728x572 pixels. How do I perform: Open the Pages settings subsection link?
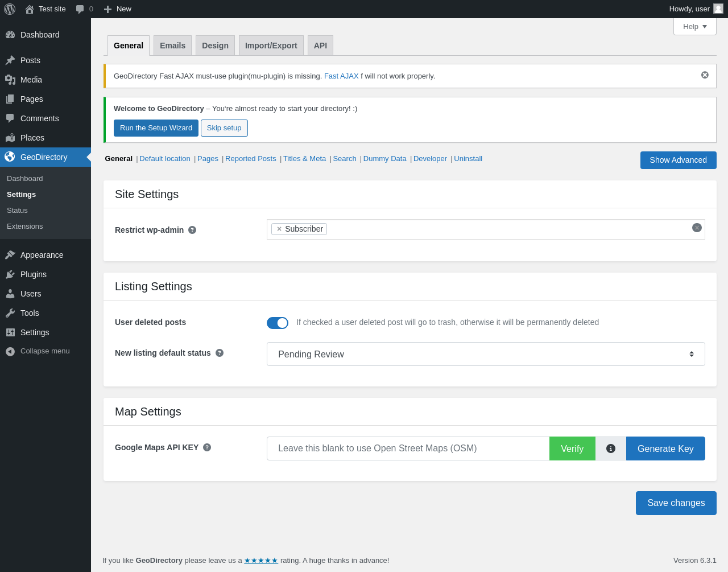point(208,159)
